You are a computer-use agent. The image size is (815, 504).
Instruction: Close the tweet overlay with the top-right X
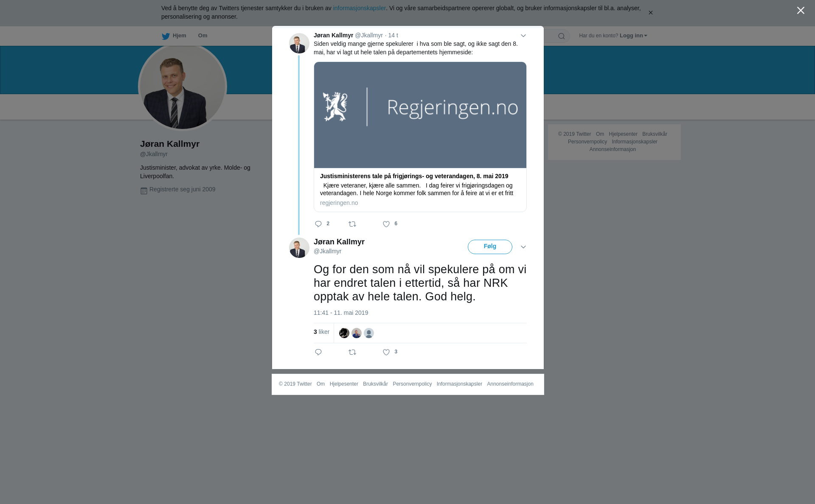coord(801,11)
